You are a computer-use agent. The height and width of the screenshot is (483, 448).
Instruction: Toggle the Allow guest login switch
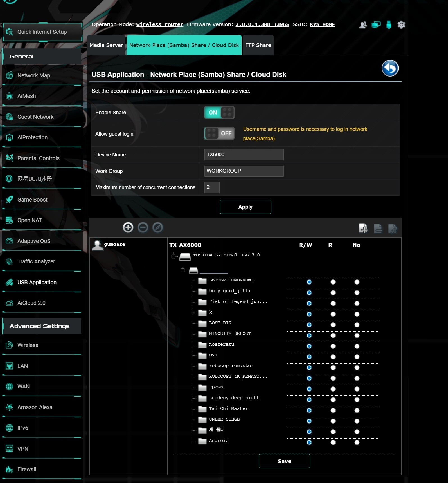(x=219, y=133)
